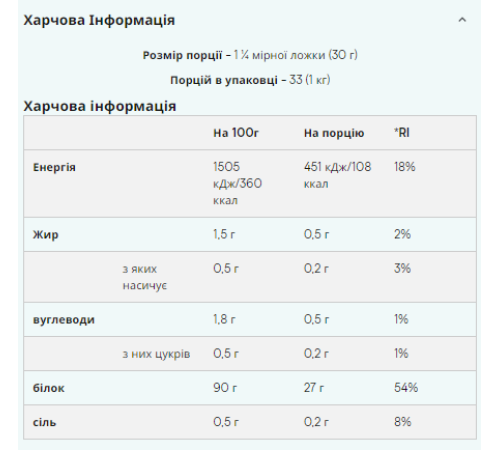Select the Розмір порції text line
500x450 pixels.
coord(250,55)
